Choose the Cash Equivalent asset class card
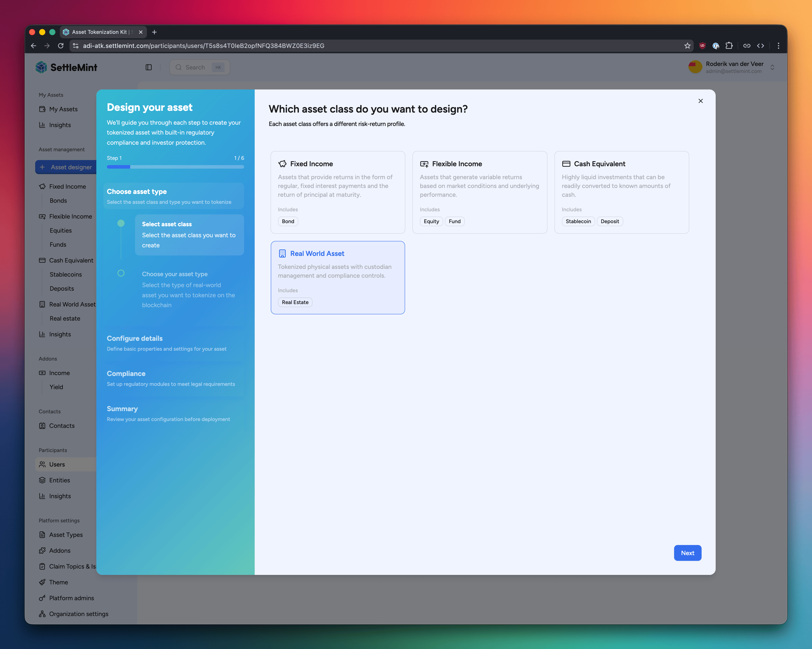 point(622,192)
